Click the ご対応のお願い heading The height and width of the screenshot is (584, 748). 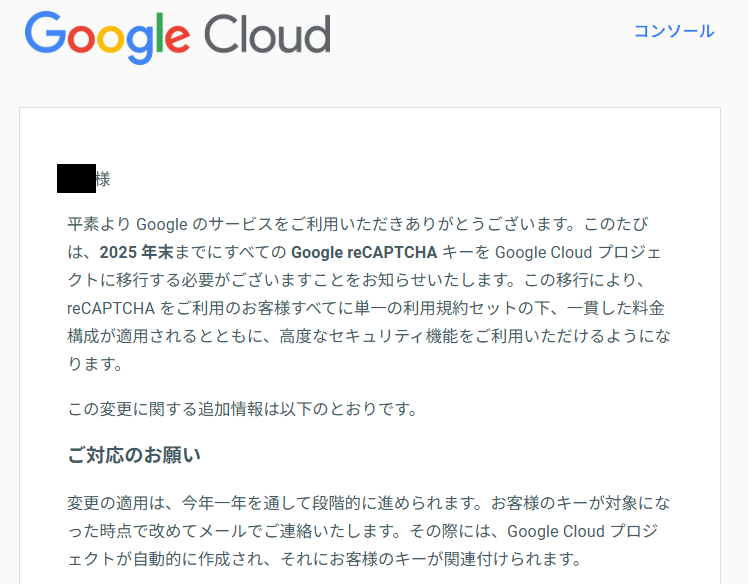coord(134,455)
